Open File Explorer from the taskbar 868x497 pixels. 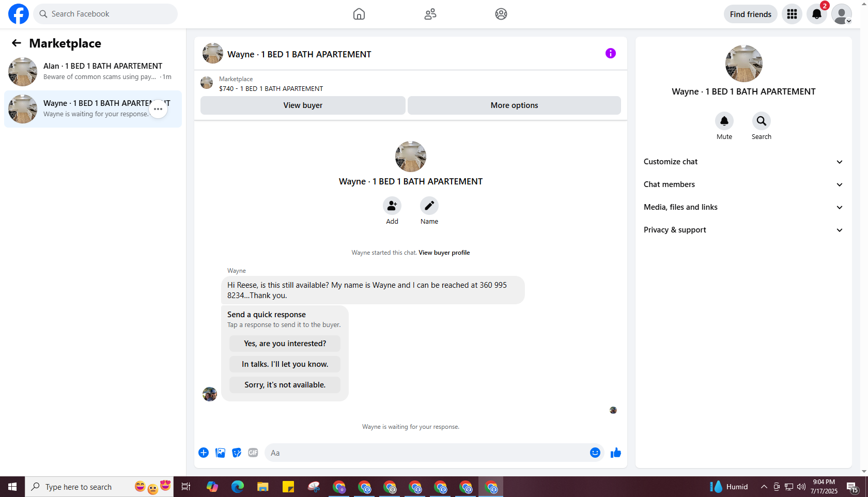pyautogui.click(x=263, y=487)
